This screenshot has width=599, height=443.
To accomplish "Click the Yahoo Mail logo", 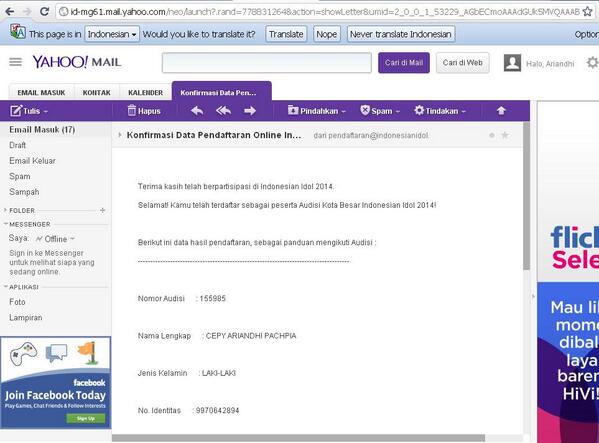I will 77,62.
